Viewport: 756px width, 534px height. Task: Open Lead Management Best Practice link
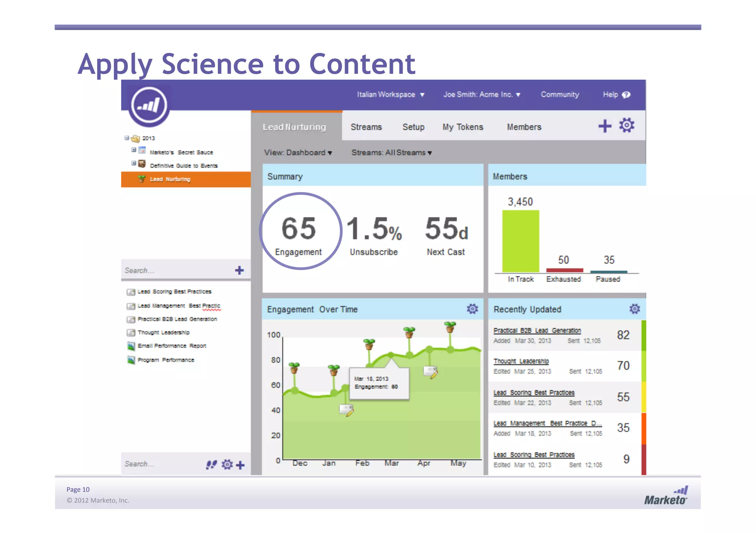[x=548, y=423]
